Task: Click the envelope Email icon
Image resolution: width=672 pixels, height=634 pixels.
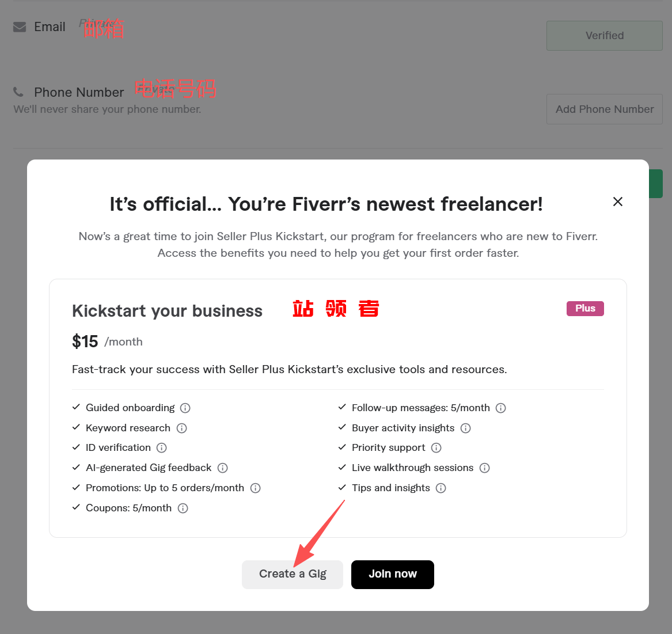Action: click(20, 27)
